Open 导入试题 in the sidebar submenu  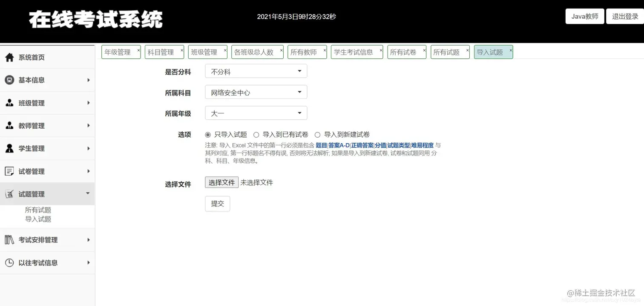tap(38, 219)
